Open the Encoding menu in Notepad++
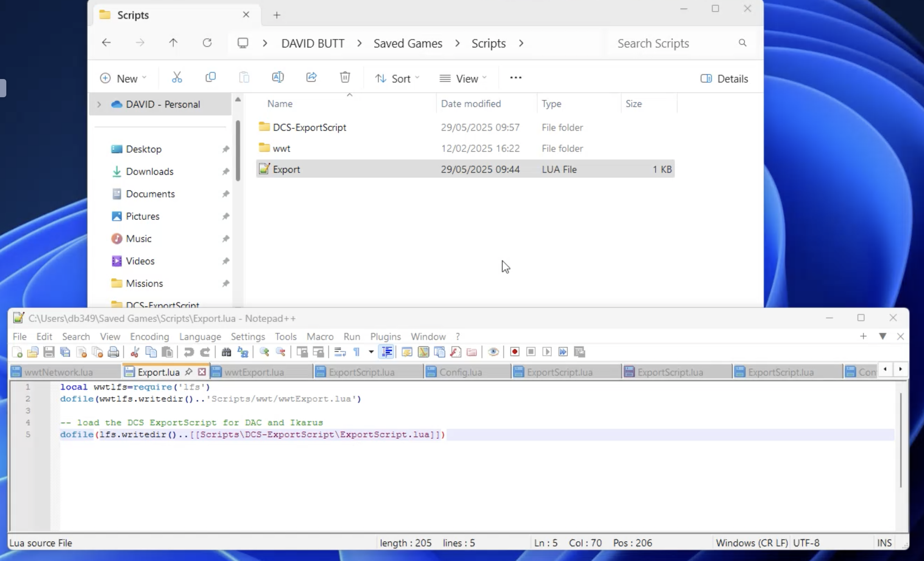Image resolution: width=924 pixels, height=561 pixels. point(149,336)
